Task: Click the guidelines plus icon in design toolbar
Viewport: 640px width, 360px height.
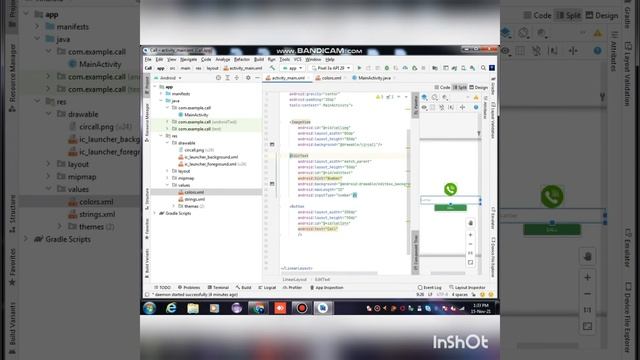Action: coord(462,107)
